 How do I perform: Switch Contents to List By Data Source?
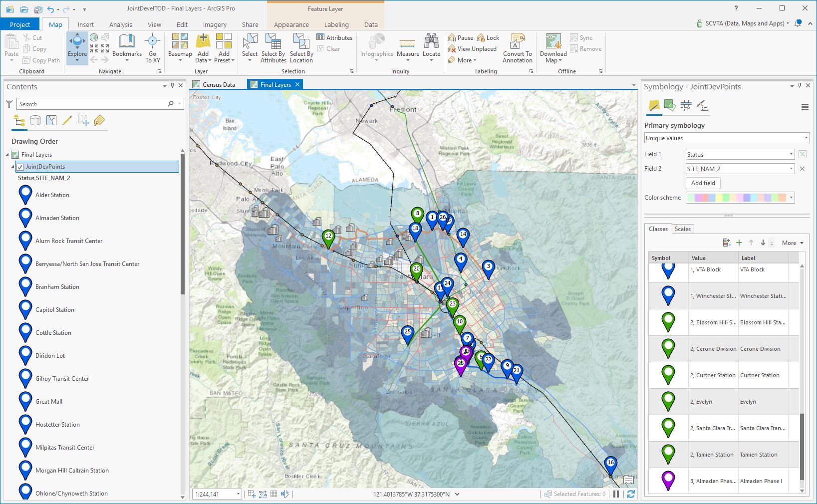pyautogui.click(x=35, y=120)
